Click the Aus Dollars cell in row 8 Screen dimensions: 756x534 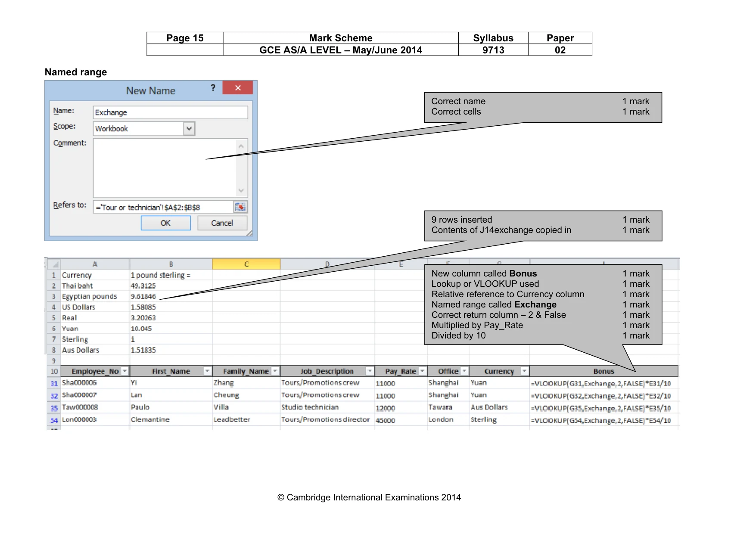click(x=95, y=350)
